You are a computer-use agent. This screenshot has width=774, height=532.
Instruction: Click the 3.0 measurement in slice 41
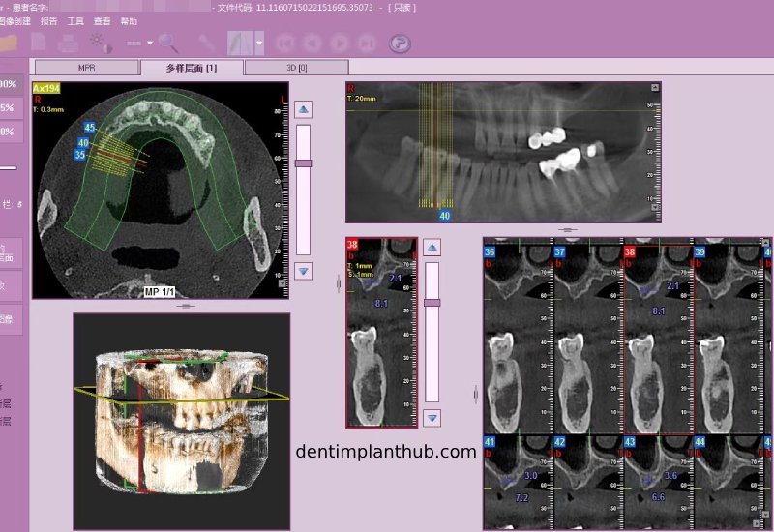[530, 476]
